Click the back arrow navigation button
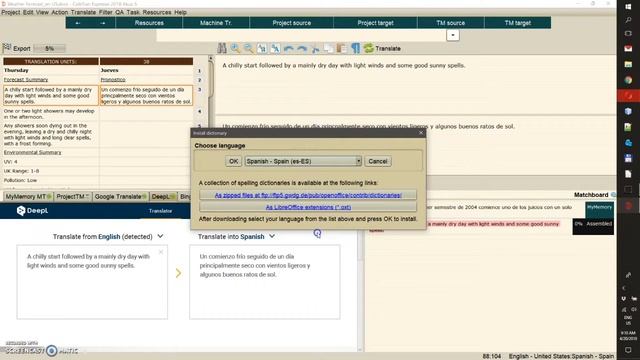 (x=78, y=23)
